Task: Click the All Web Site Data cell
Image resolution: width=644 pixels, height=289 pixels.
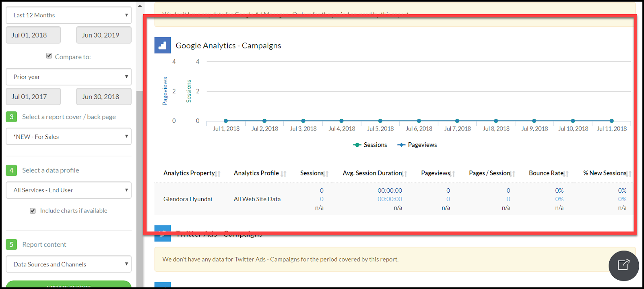Action: (x=257, y=199)
